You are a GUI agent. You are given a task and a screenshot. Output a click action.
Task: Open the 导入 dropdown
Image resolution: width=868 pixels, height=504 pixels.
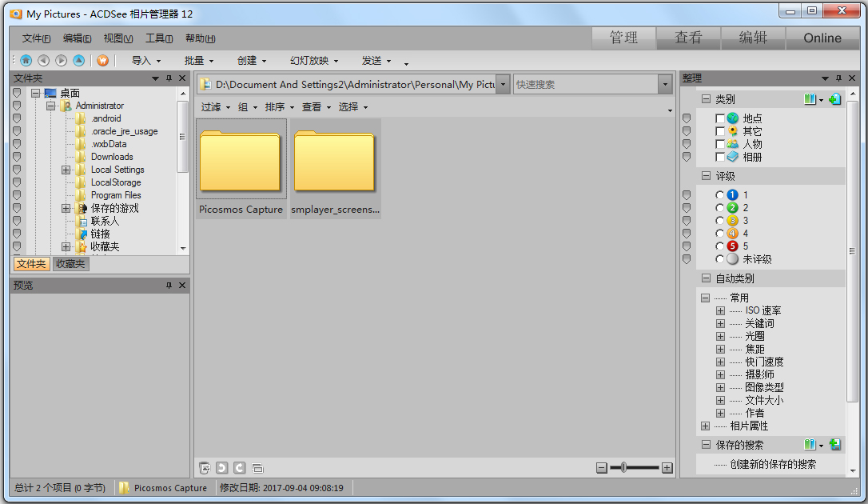tap(146, 60)
